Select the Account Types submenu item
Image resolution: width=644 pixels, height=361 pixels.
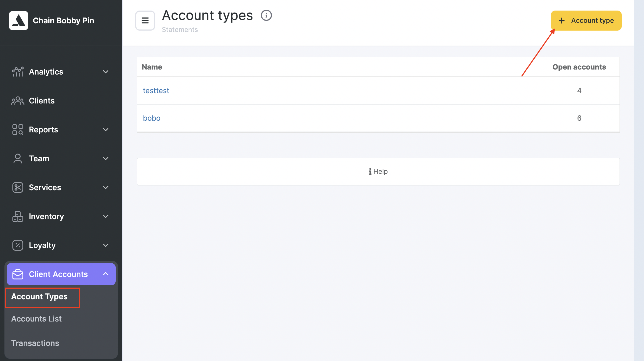[39, 297]
